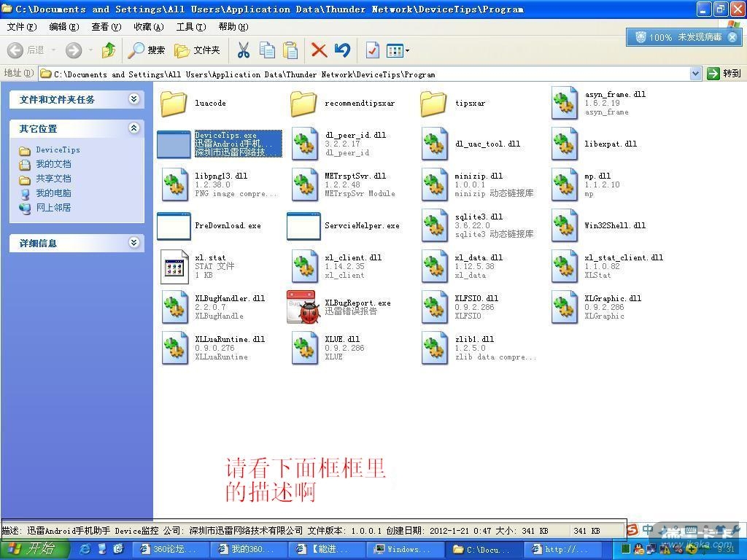This screenshot has height=560, width=747.
Task: Click the red Delete X toolbar icon
Action: point(319,50)
